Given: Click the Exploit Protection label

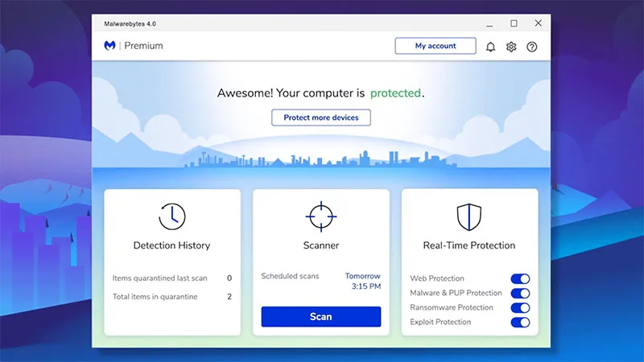Looking at the screenshot, I should pyautogui.click(x=440, y=322).
